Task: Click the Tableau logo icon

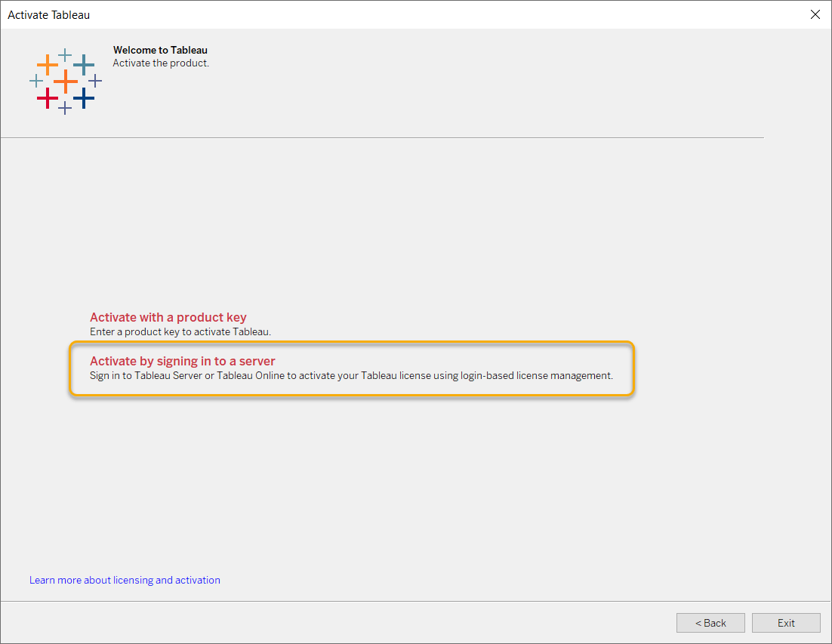Action: pyautogui.click(x=66, y=81)
